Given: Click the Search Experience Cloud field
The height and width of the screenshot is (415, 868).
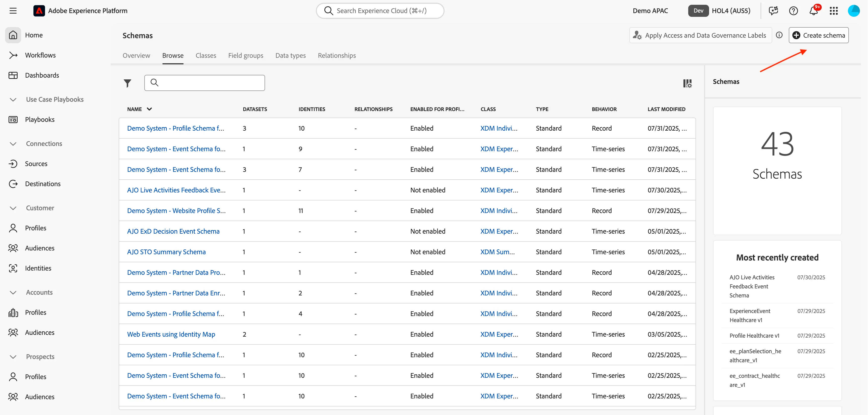Looking at the screenshot, I should tap(380, 11).
